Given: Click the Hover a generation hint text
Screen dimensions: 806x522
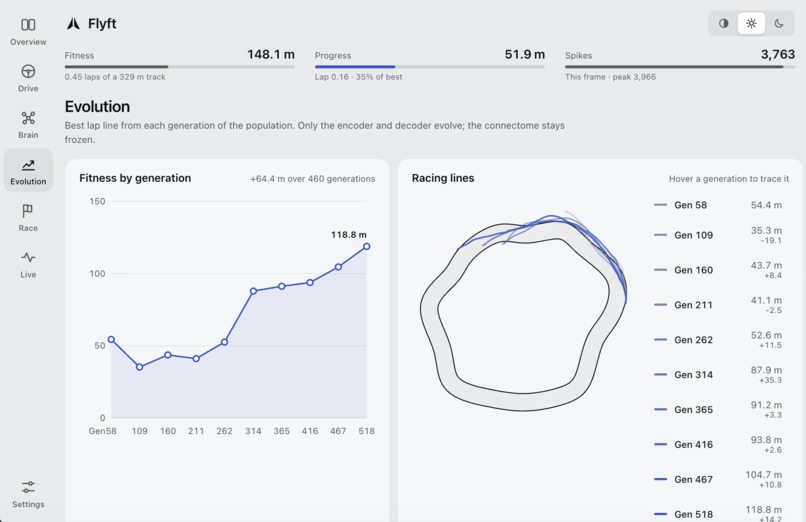Looking at the screenshot, I should [729, 179].
